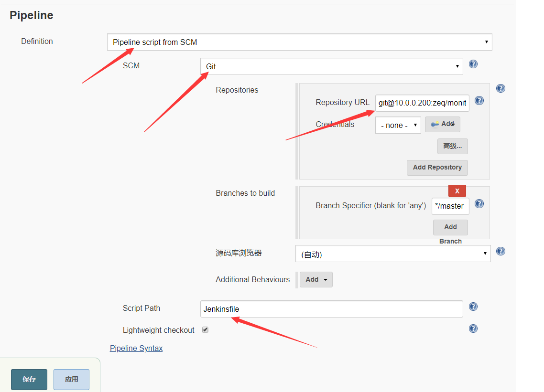Click the 高级 advanced button
Screen dimensions: 544x392
(x=452, y=146)
